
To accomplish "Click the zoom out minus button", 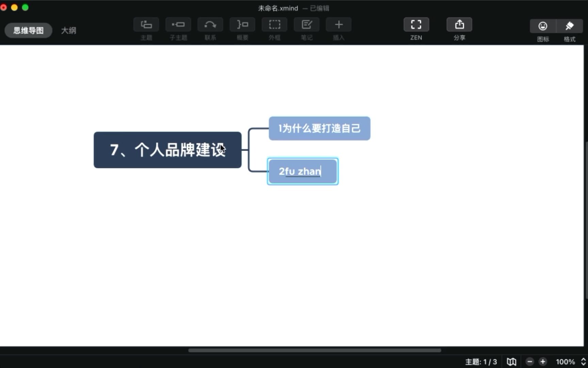I will pyautogui.click(x=530, y=362).
